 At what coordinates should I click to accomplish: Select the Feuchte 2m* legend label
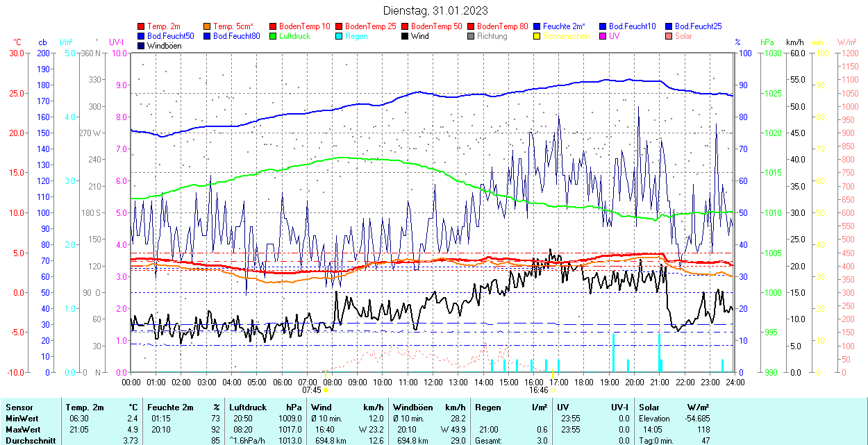[564, 26]
